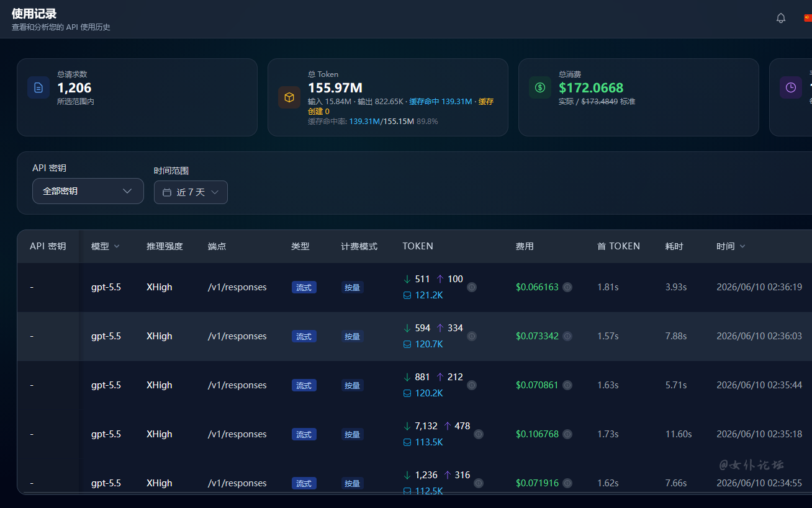Click the document icon beside 总请求数
The width and height of the screenshot is (812, 508).
coord(38,87)
